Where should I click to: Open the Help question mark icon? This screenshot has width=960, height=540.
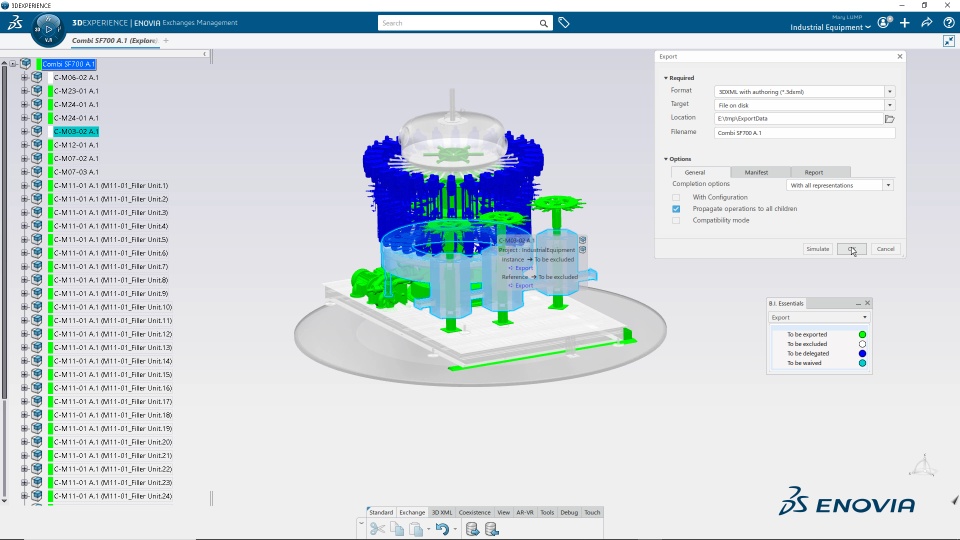tap(949, 23)
